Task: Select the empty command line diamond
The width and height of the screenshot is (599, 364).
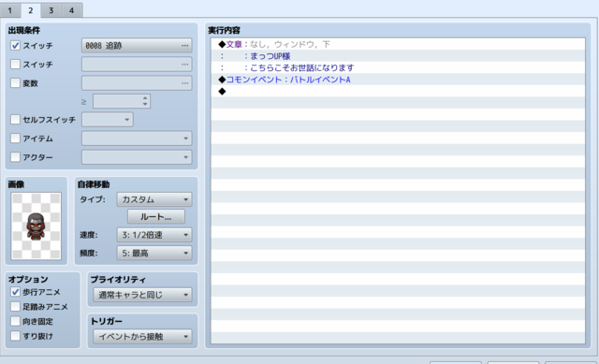Action: 222,92
